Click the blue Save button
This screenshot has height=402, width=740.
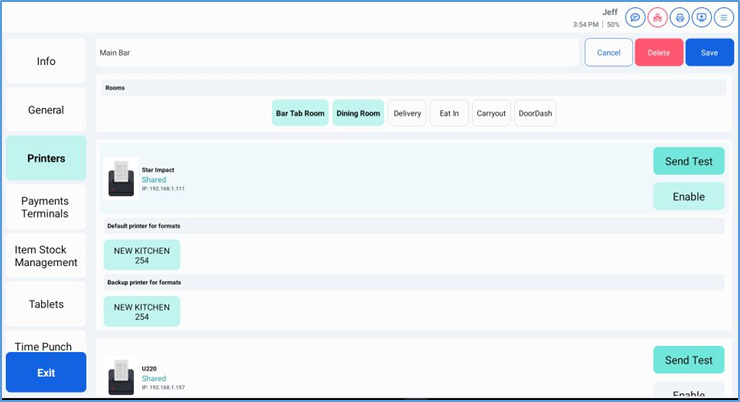click(x=709, y=52)
